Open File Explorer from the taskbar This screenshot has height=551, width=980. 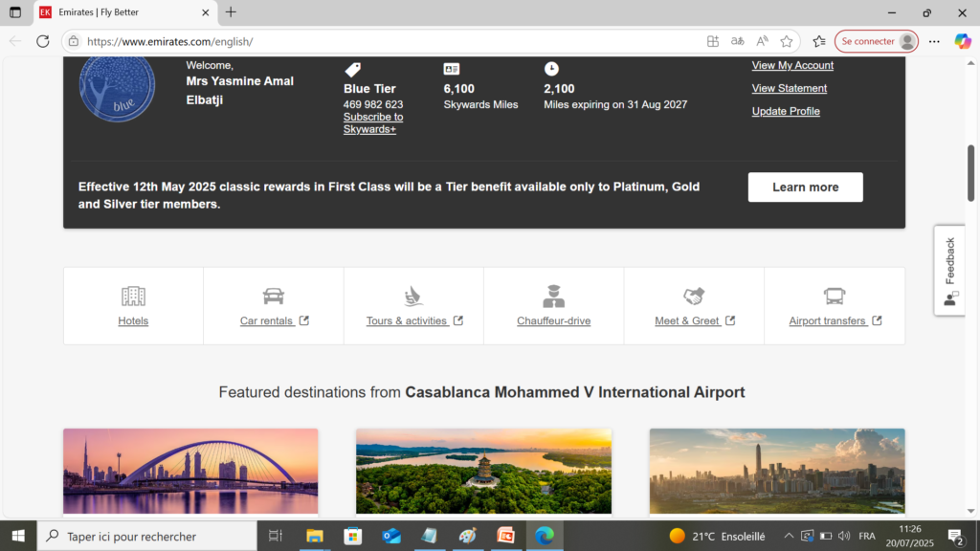[x=314, y=536]
